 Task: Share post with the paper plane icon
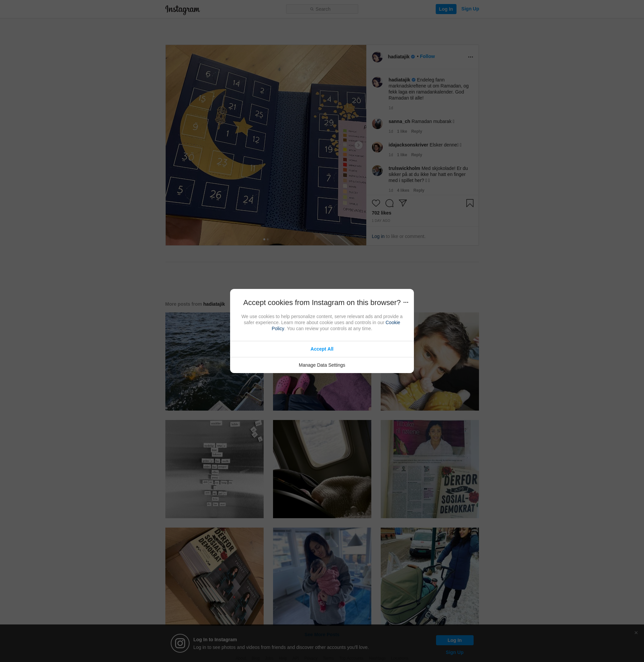point(402,203)
